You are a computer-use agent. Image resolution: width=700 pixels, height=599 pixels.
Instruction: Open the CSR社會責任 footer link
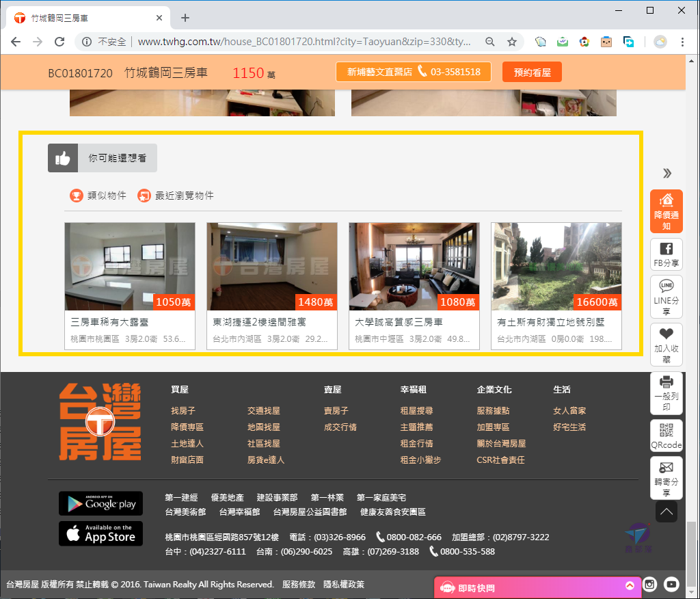click(500, 460)
